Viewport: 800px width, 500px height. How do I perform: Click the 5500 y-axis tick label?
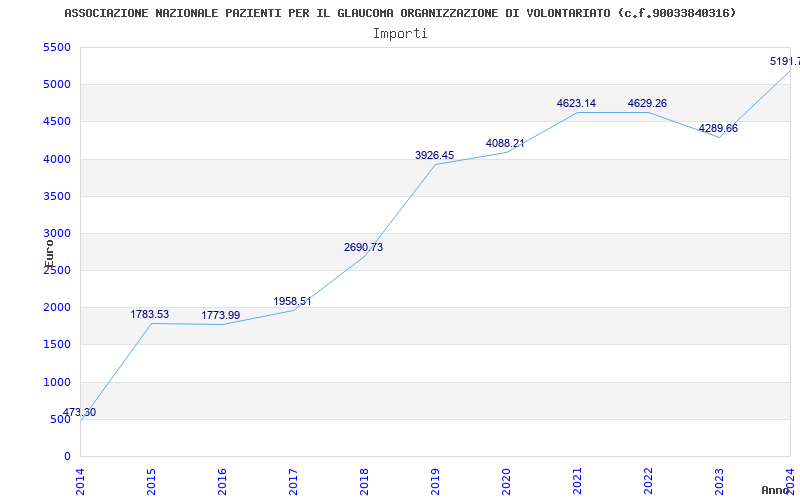pos(57,47)
